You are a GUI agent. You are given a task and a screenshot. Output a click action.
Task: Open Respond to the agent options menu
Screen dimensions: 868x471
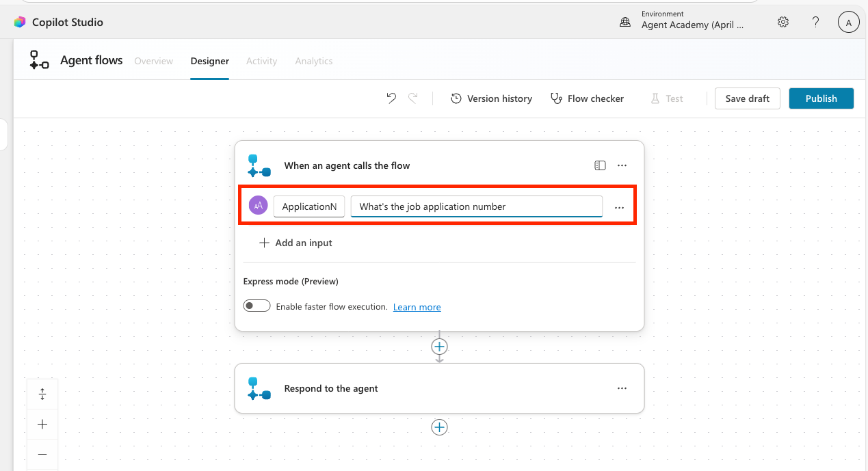coord(622,388)
